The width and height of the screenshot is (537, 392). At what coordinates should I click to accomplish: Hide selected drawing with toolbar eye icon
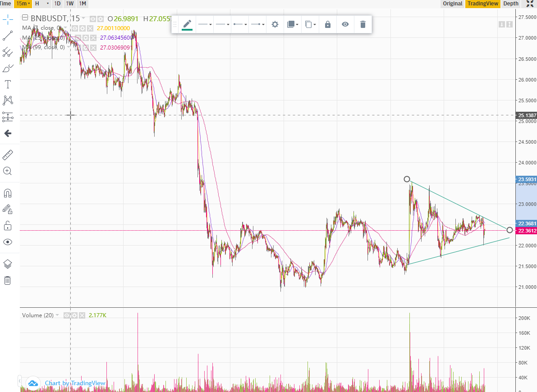click(x=345, y=24)
